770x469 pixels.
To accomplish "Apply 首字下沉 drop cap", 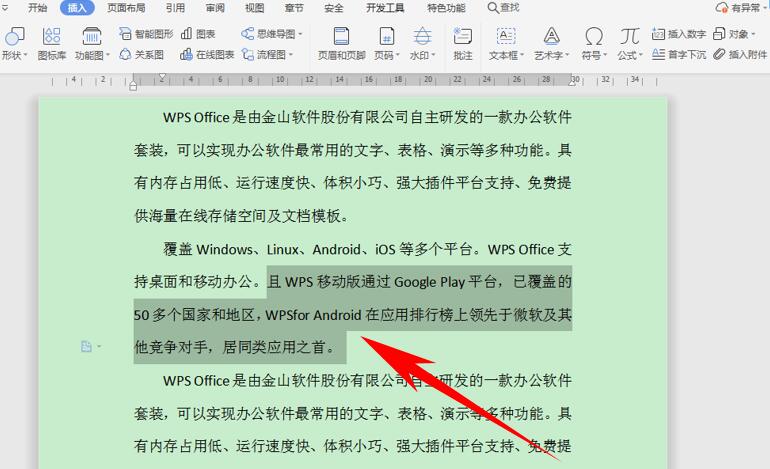I will (679, 55).
